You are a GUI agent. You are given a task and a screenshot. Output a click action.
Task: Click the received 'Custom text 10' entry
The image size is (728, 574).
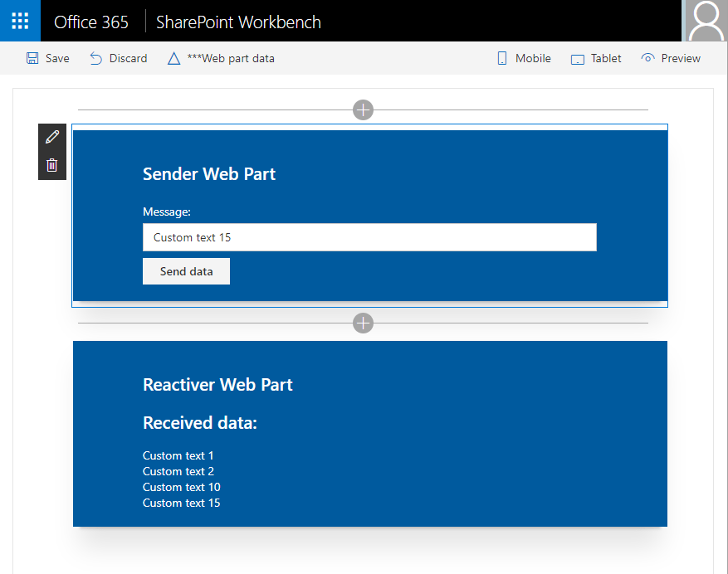pyautogui.click(x=181, y=487)
